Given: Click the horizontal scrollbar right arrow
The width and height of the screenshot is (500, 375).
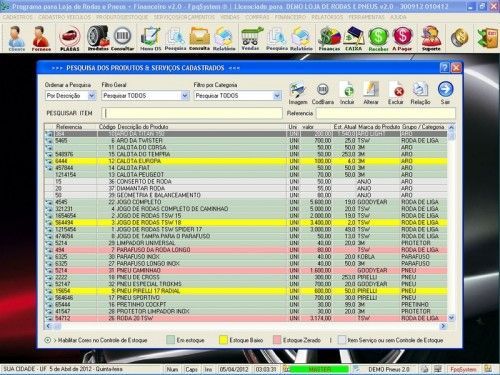Looking at the screenshot, I should pyautogui.click(x=443, y=326).
